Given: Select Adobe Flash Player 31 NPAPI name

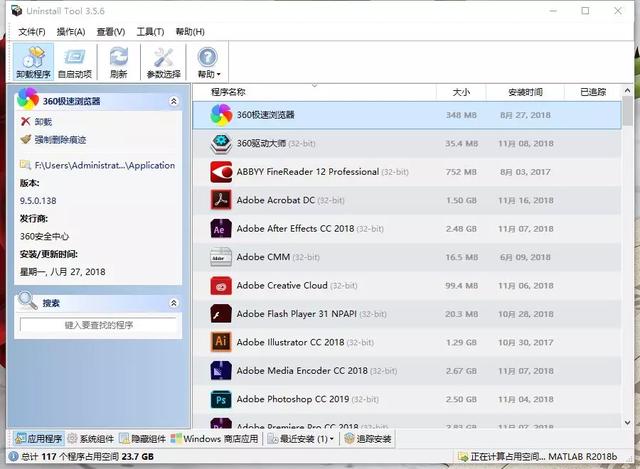Looking at the screenshot, I should [x=296, y=314].
